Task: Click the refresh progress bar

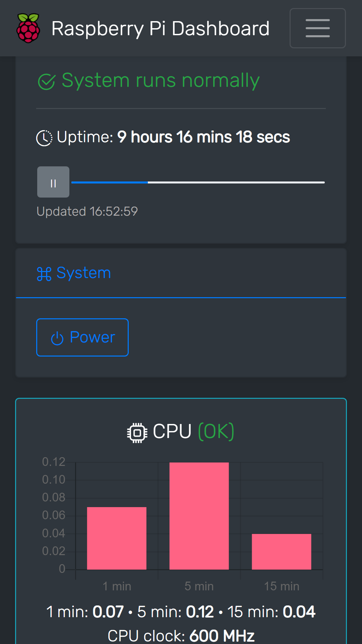Action: point(199,182)
